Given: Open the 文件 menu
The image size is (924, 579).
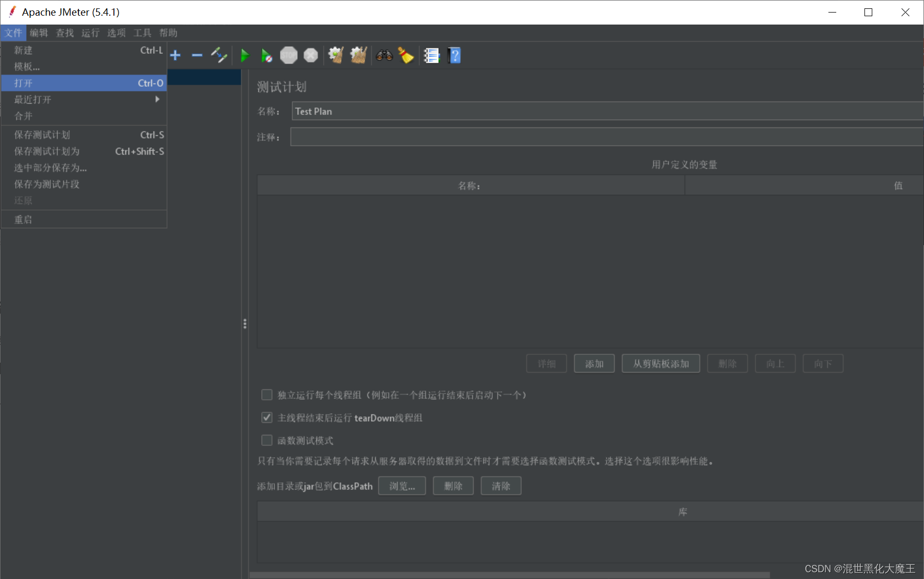Looking at the screenshot, I should point(14,33).
